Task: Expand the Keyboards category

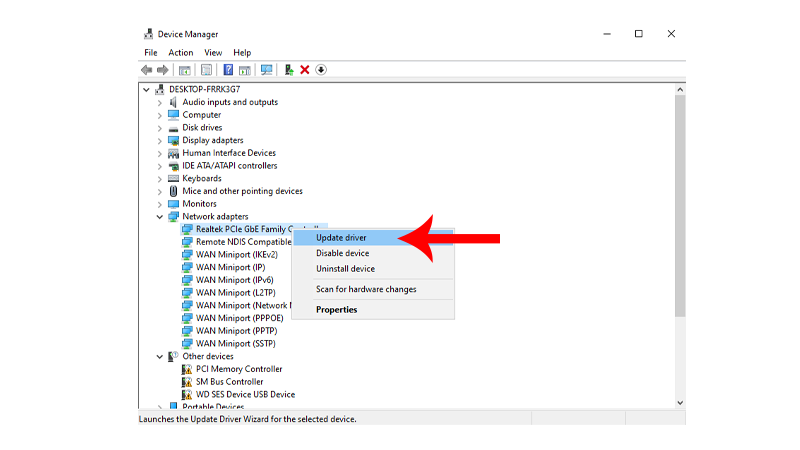Action: click(x=160, y=179)
